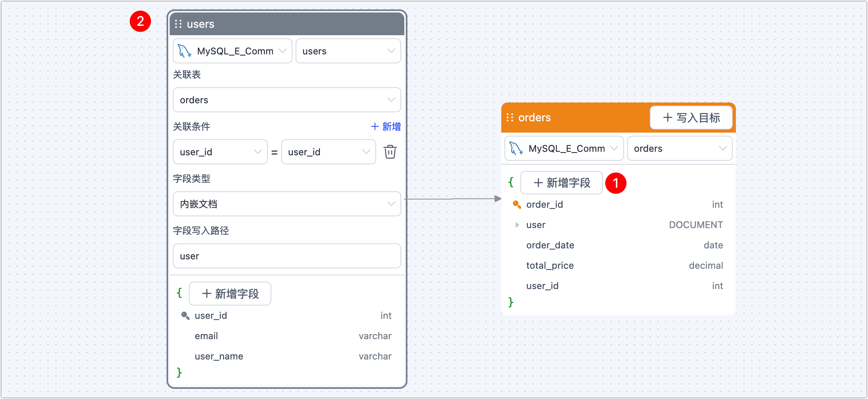Click 新增字段 button in orders node
868x399 pixels.
click(561, 183)
